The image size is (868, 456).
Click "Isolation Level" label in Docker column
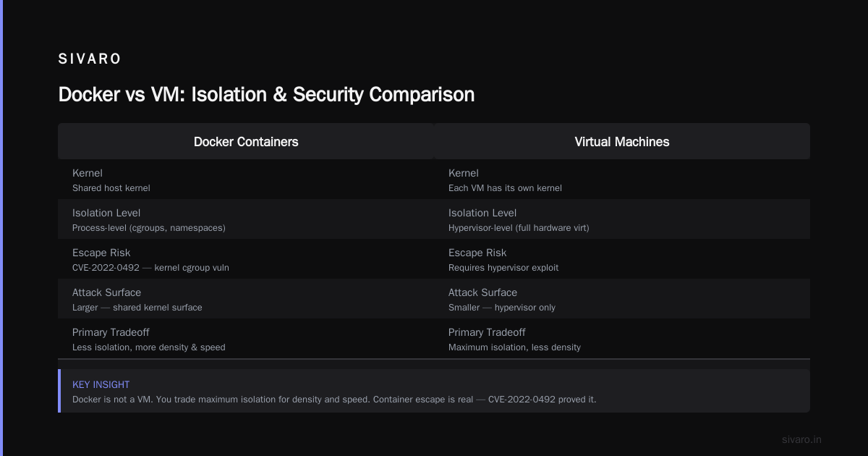106,213
